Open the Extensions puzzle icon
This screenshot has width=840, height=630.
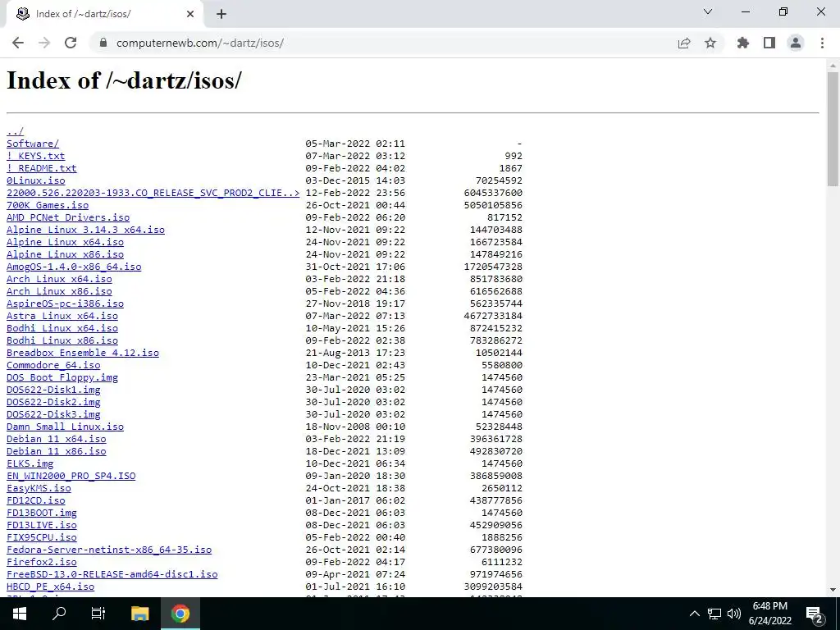[x=743, y=43]
